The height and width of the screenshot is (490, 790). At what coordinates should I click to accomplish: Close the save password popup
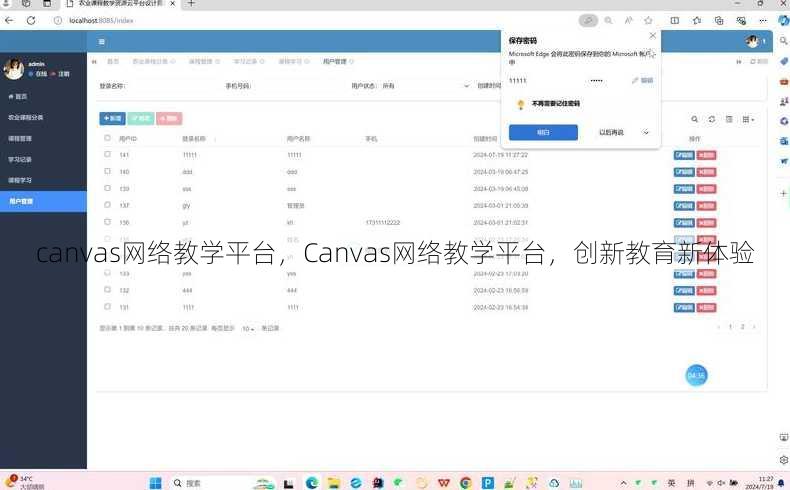pyautogui.click(x=652, y=35)
